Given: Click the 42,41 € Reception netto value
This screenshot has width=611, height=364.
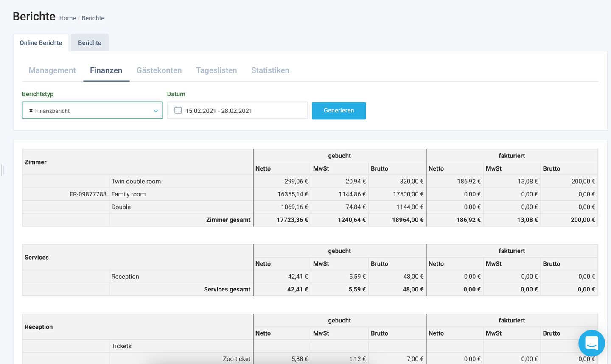Looking at the screenshot, I should [298, 277].
